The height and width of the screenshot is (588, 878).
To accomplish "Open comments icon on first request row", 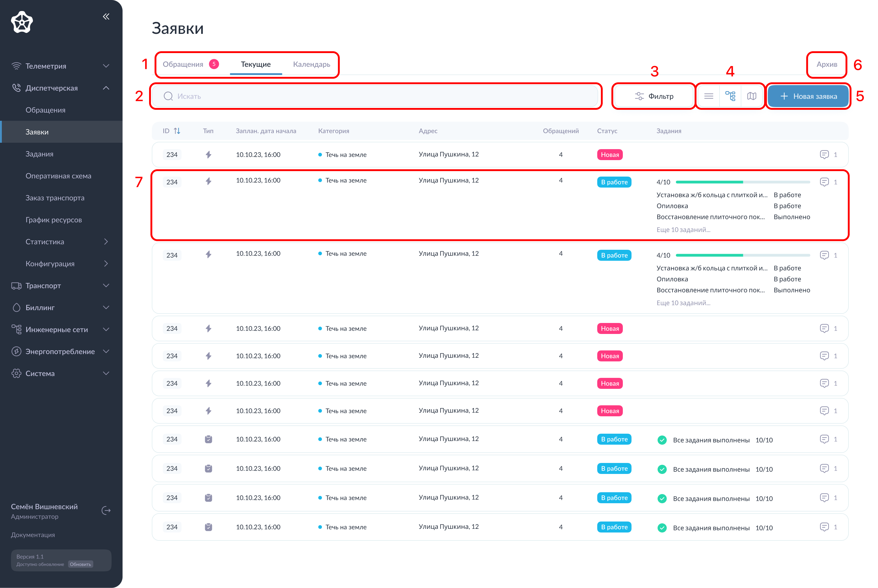I will point(824,155).
